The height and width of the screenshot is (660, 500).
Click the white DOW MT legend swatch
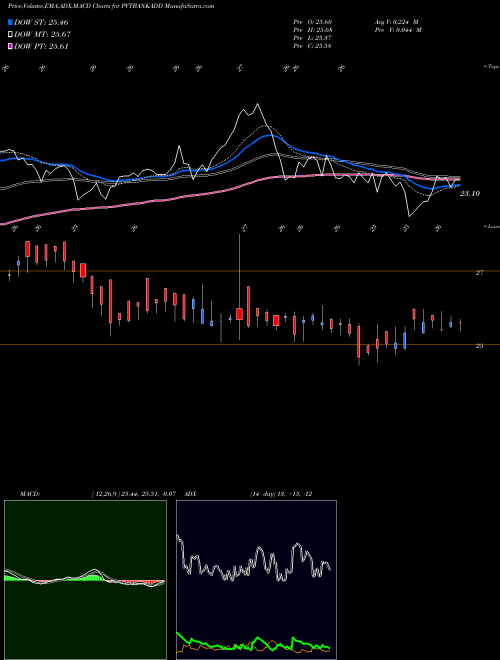pos(10,35)
